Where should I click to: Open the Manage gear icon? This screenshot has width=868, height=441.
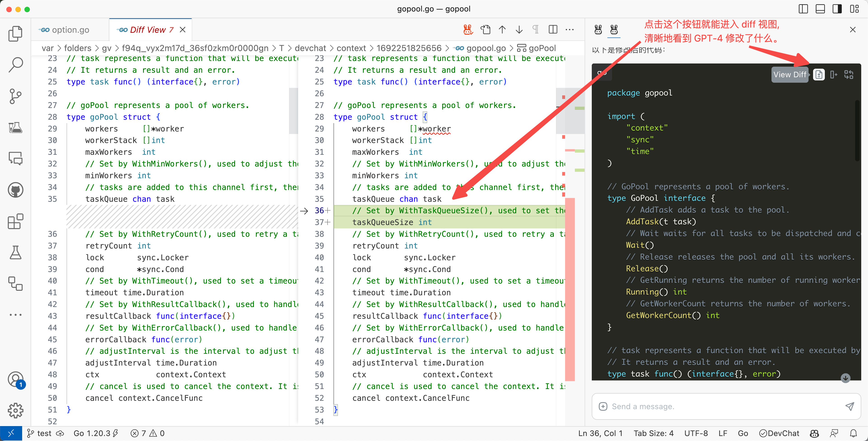[16, 410]
